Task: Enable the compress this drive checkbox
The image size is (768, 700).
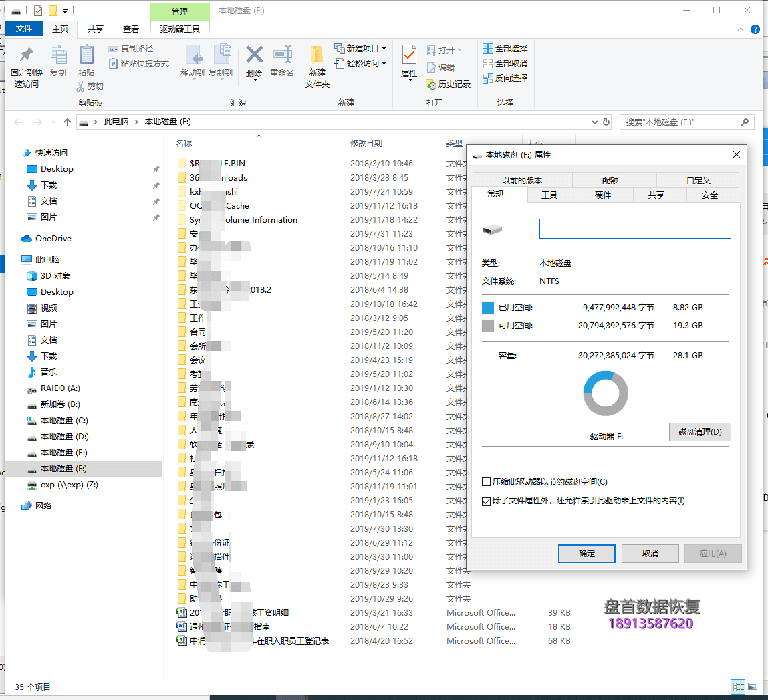Action: (x=487, y=482)
